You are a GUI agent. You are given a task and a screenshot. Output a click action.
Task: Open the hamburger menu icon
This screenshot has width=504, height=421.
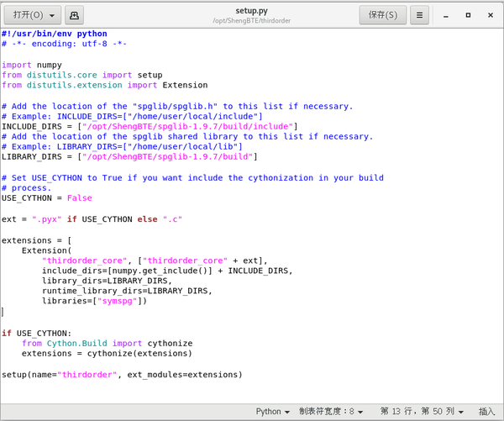[419, 15]
